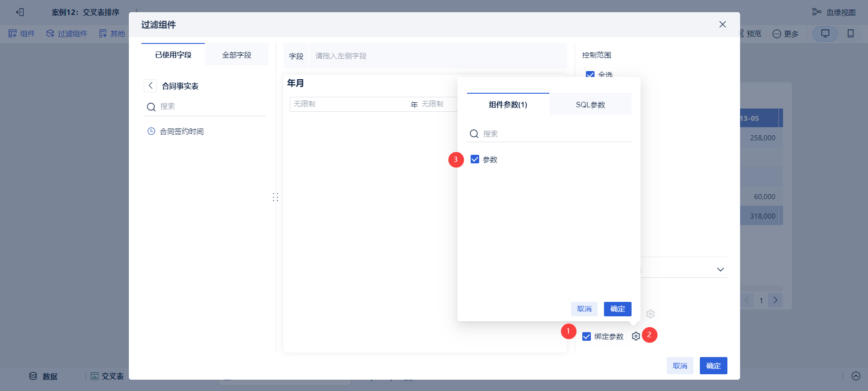Click 确定 at the dialog bottom
The height and width of the screenshot is (391, 868).
[713, 366]
